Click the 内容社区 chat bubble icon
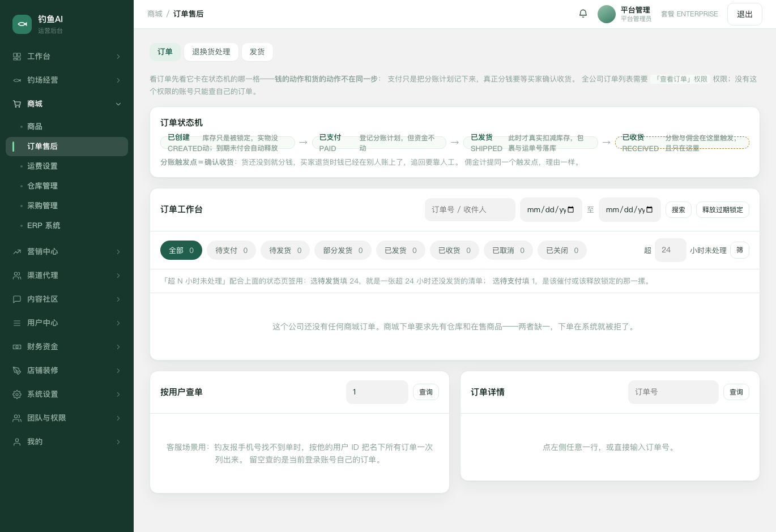The height and width of the screenshot is (532, 776). (x=17, y=299)
